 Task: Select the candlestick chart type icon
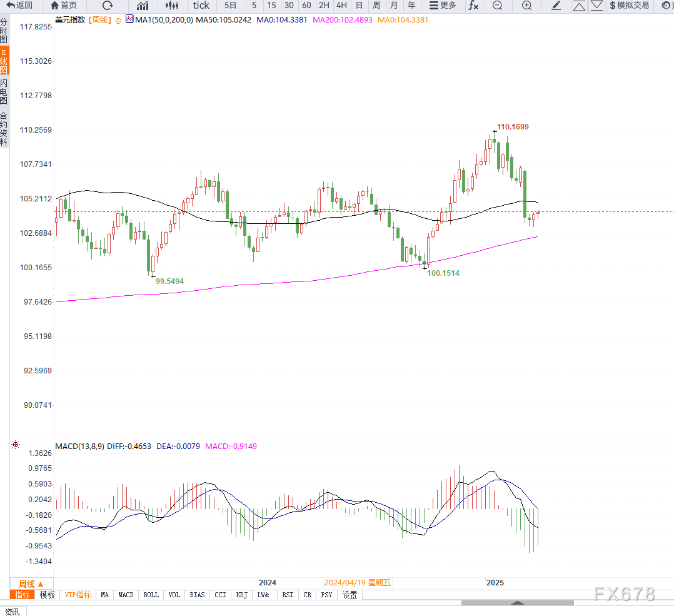coord(172,6)
